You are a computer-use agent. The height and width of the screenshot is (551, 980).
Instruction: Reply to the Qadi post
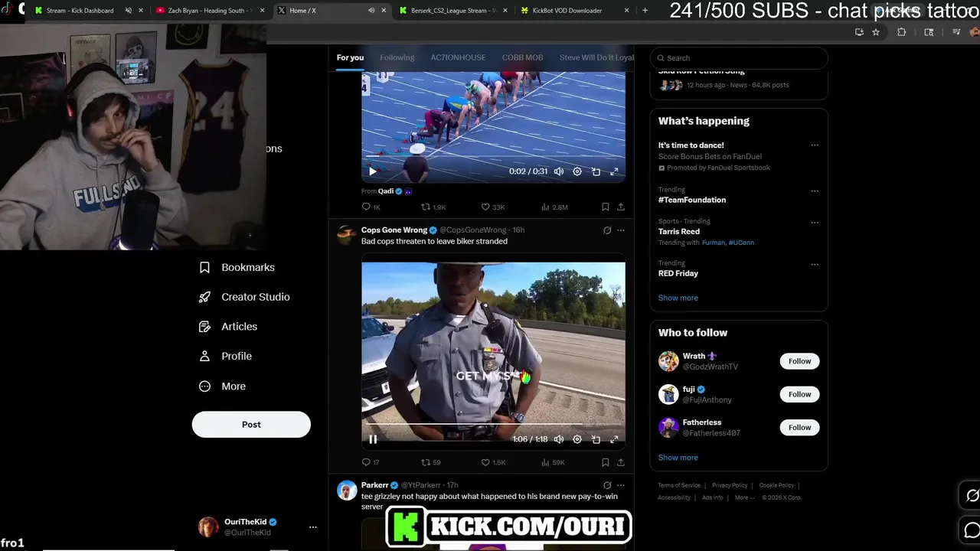(x=371, y=207)
